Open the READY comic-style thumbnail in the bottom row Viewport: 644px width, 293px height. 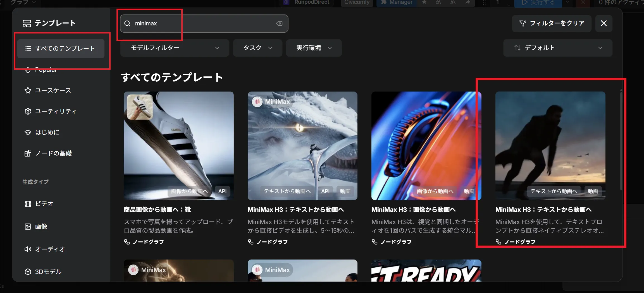click(x=426, y=271)
